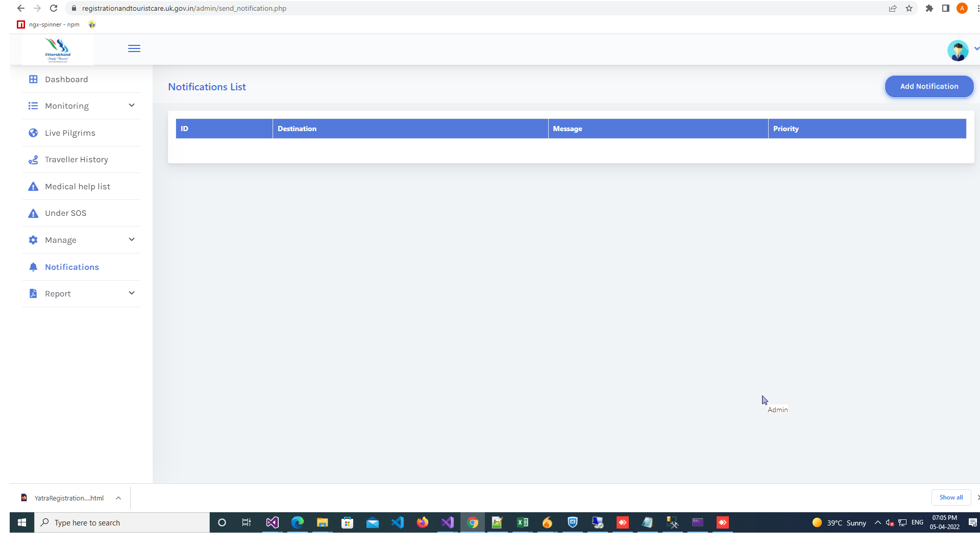The width and height of the screenshot is (980, 551).
Task: Open Traveller History sidebar item
Action: (x=77, y=160)
